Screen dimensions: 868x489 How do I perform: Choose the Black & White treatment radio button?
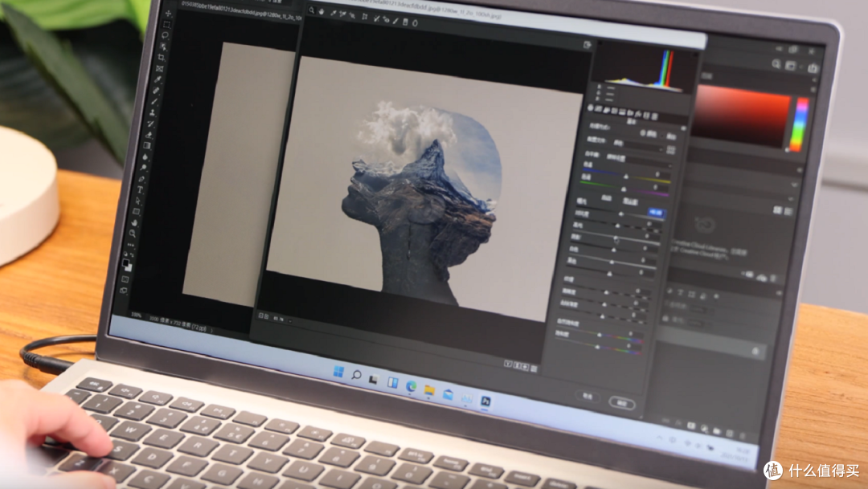(x=662, y=136)
